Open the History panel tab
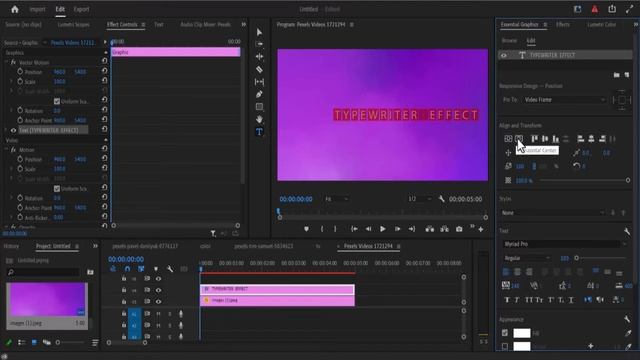 [11, 246]
